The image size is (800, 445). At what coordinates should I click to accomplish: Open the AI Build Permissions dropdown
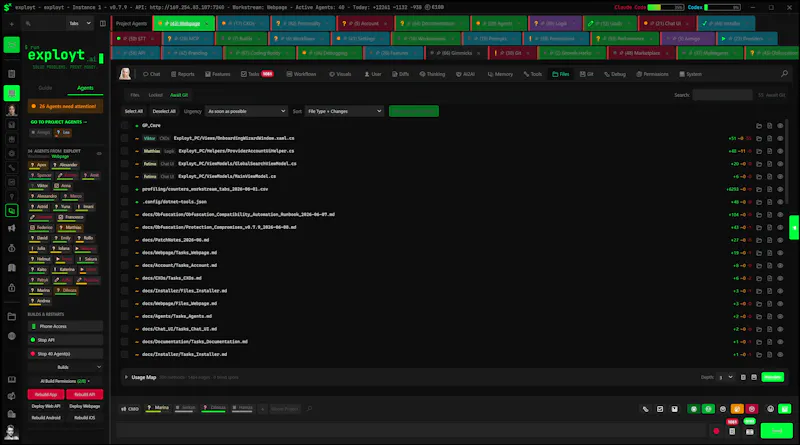(x=65, y=381)
